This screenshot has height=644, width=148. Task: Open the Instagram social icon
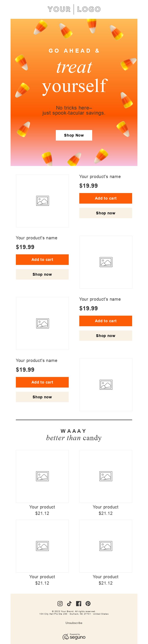[x=60, y=603]
